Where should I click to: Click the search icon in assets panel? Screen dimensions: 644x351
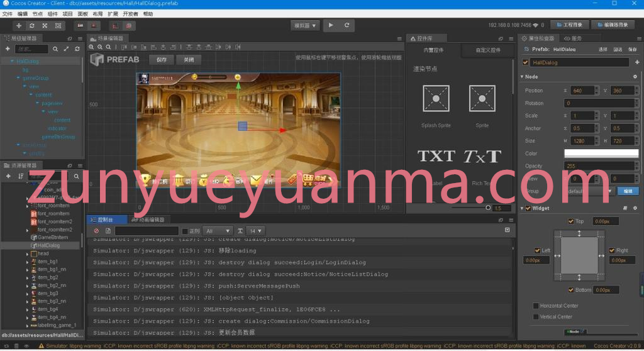pyautogui.click(x=76, y=176)
